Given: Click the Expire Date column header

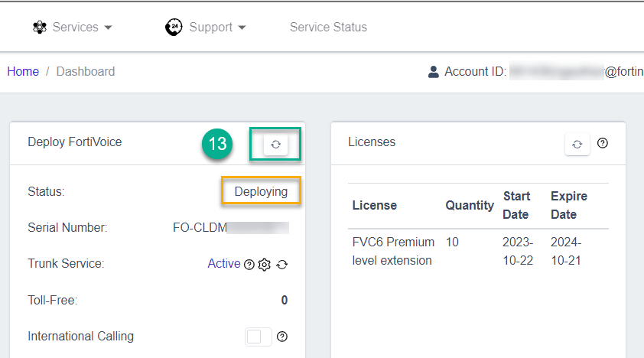Looking at the screenshot, I should pos(569,205).
